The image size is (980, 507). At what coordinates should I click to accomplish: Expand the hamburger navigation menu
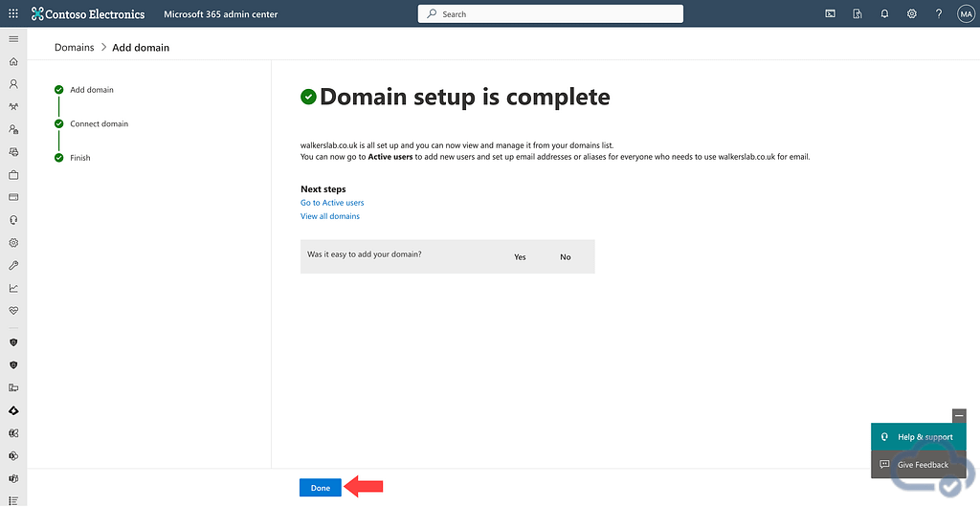[13, 38]
